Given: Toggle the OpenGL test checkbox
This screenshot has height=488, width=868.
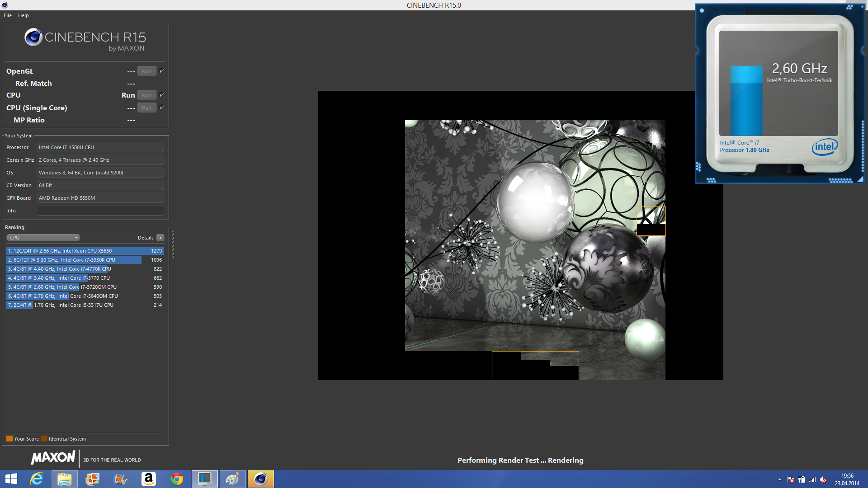Looking at the screenshot, I should tap(162, 71).
